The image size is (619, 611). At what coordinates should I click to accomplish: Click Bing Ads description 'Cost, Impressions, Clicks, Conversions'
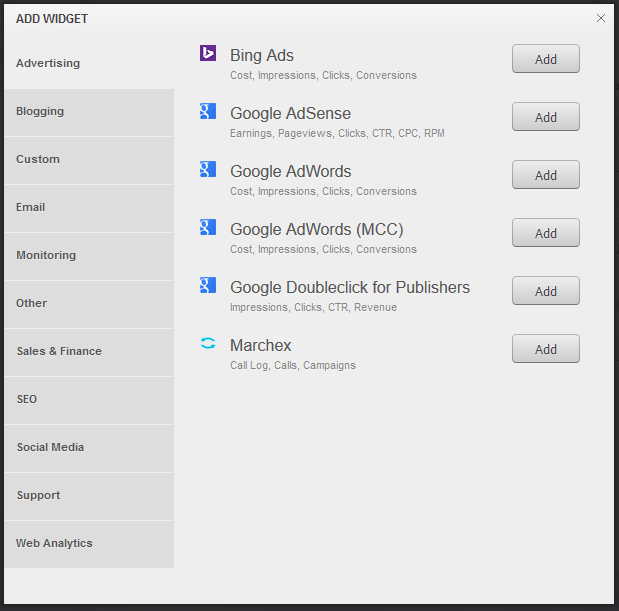pos(323,75)
